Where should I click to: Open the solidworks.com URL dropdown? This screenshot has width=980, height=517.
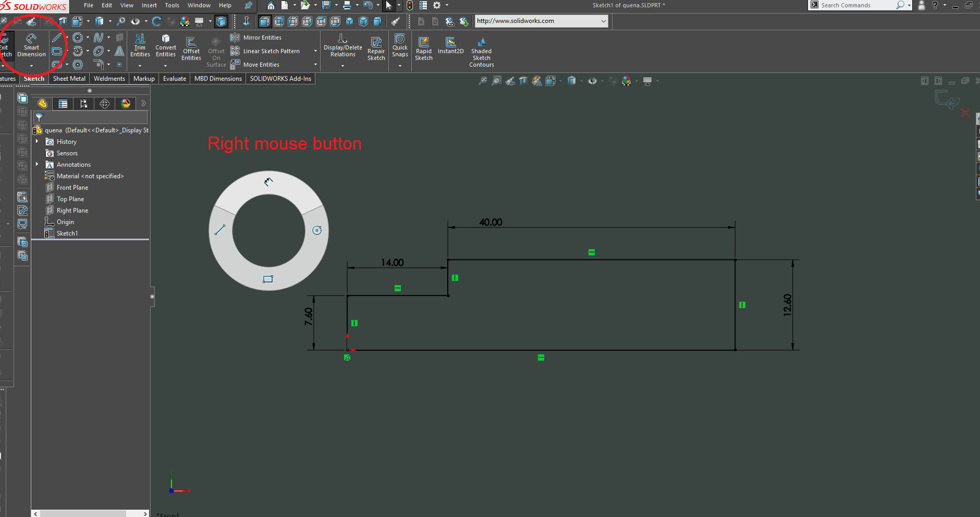[603, 21]
